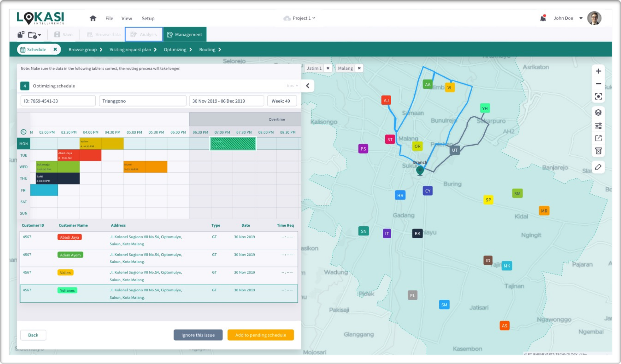
Task: Collapse schedule panel with left chevron
Action: 307,86
